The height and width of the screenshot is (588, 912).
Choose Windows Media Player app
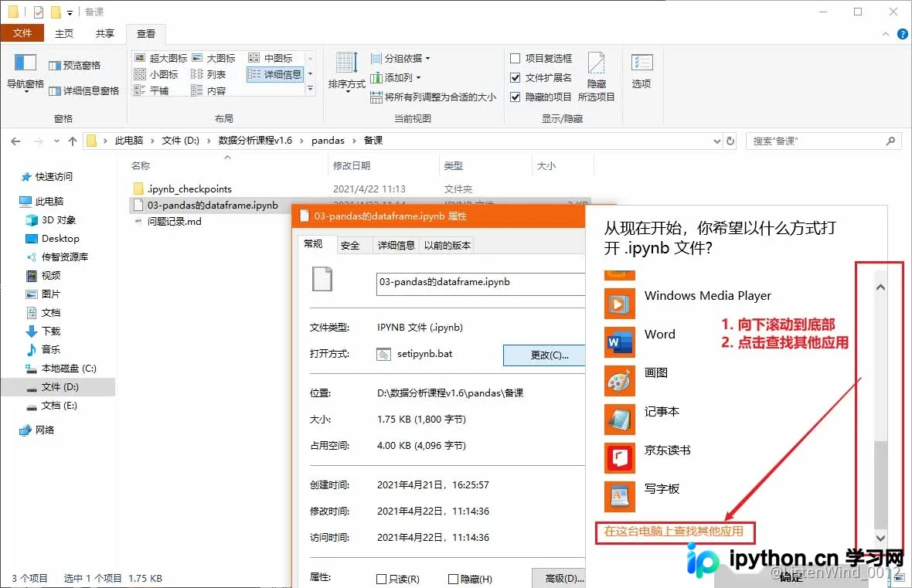tap(689, 303)
